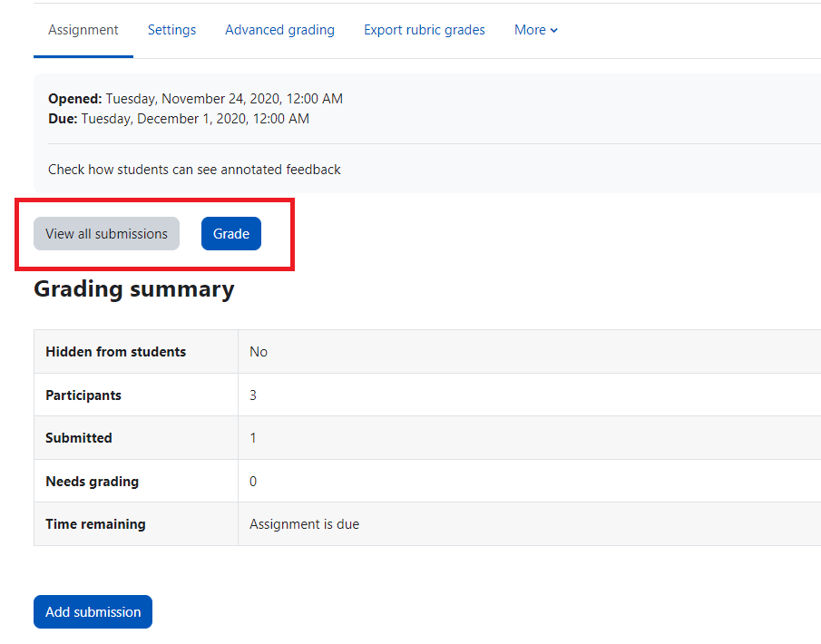Open the Advanced grading tab
The image size is (821, 644).
(279, 29)
